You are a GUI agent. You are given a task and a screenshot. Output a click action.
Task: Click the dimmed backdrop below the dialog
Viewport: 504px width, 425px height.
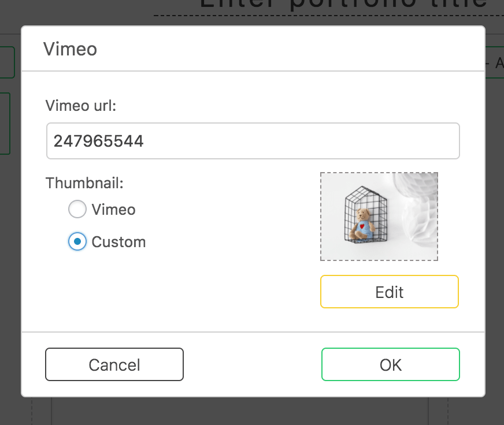coord(243,411)
